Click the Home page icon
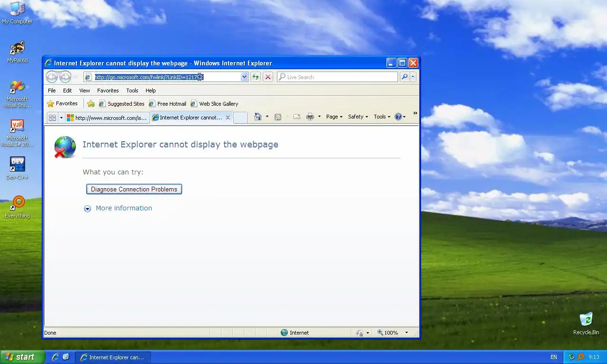Image resolution: width=607 pixels, height=364 pixels. click(x=258, y=117)
